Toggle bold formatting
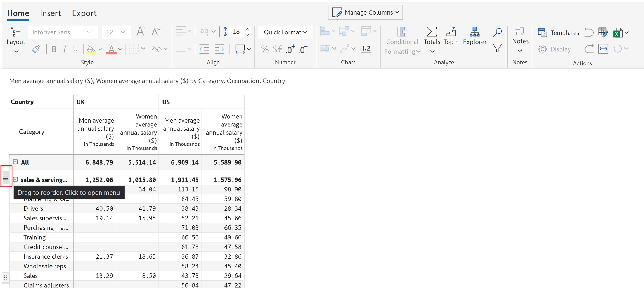644x288 pixels. tap(54, 49)
